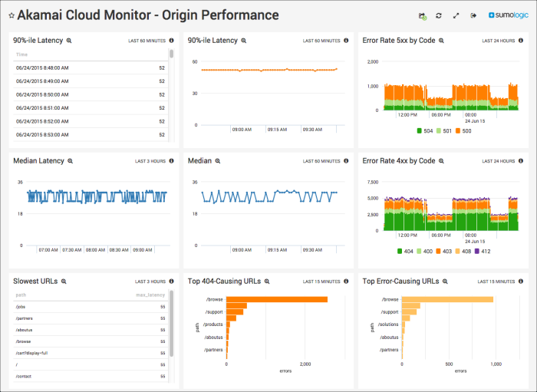Open search magnifier on Error Rate 5xx panel
The width and height of the screenshot is (537, 392).
pos(442,41)
